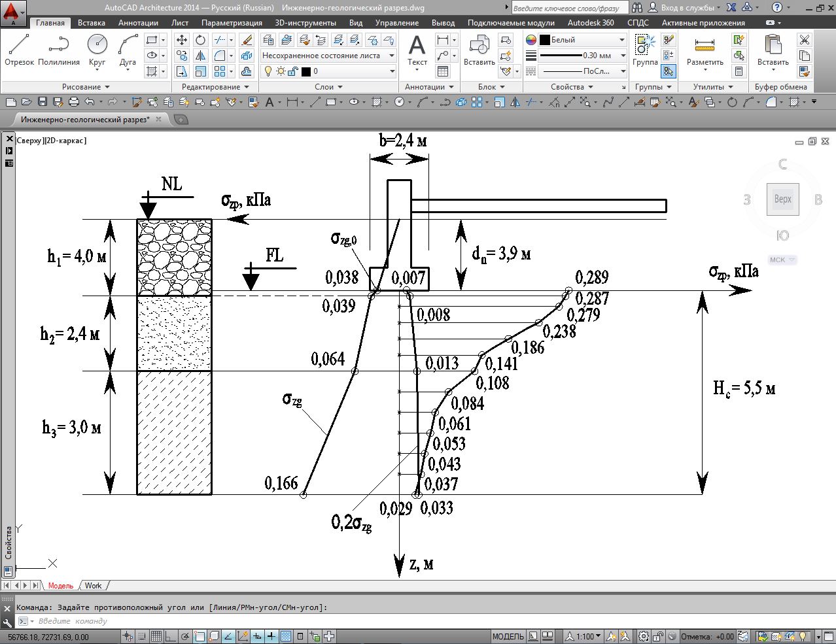Switch to the Work layout tab

coord(93,586)
